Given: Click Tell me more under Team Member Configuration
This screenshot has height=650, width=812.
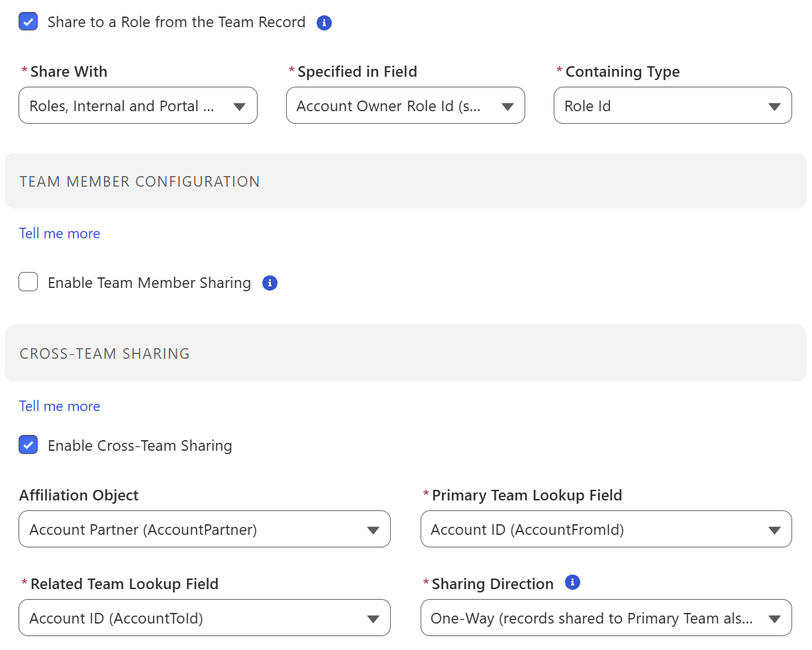Looking at the screenshot, I should [x=60, y=234].
